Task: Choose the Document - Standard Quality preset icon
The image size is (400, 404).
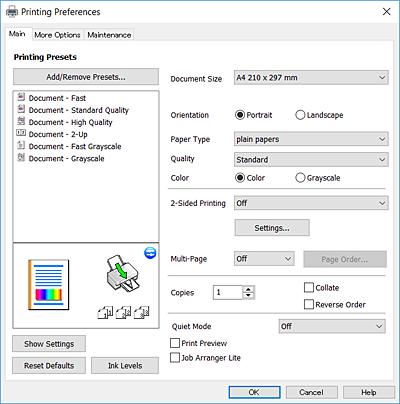Action: [x=21, y=109]
